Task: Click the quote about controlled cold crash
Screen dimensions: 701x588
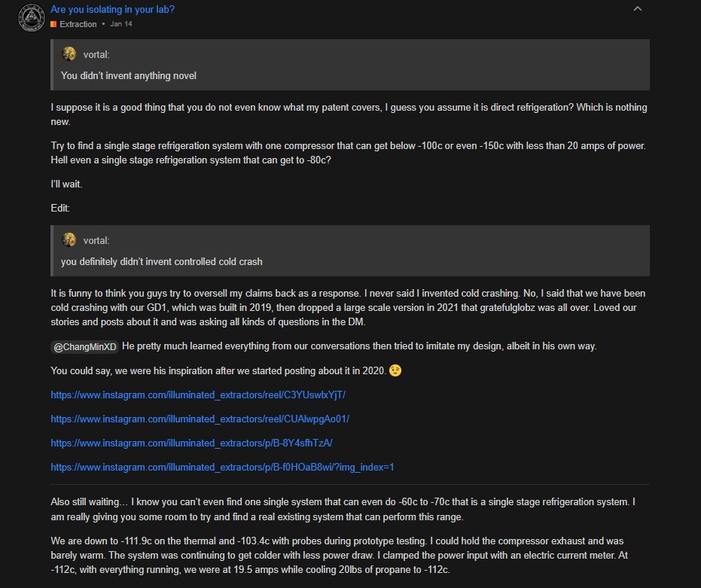Action: coord(162,262)
